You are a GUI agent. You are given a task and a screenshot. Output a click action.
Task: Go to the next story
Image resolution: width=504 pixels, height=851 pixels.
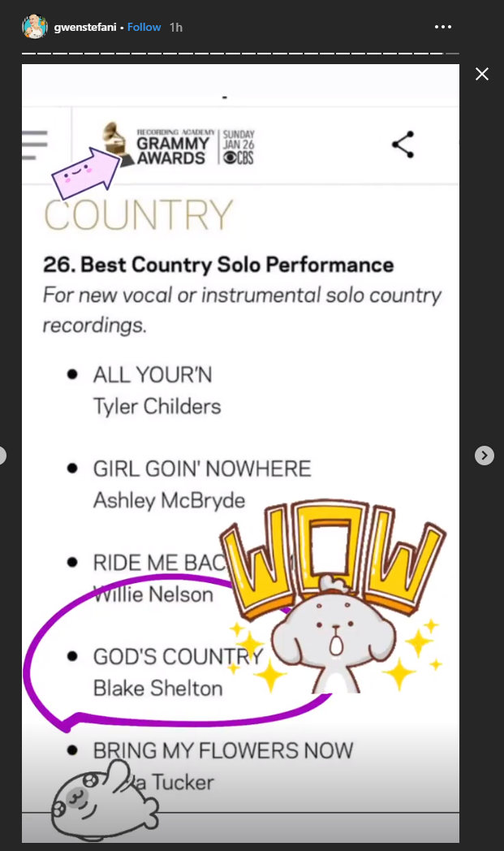pos(484,456)
